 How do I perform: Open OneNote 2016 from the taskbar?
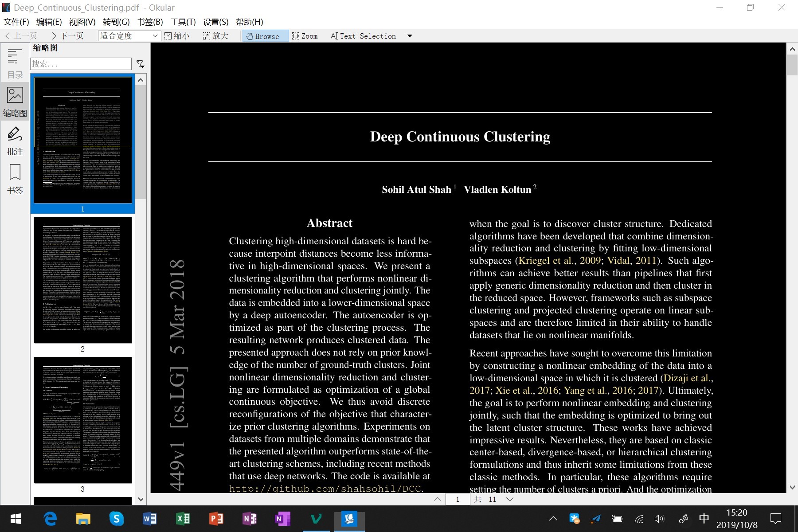click(250, 519)
